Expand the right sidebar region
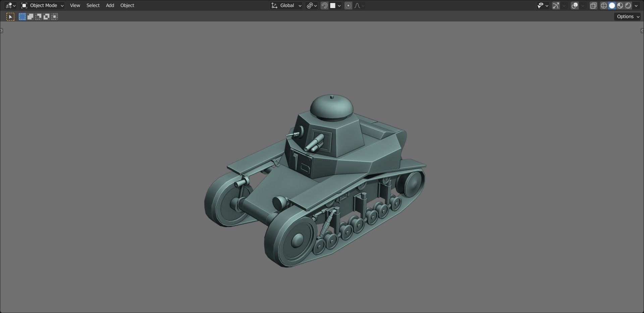The image size is (644, 313). coord(642,31)
